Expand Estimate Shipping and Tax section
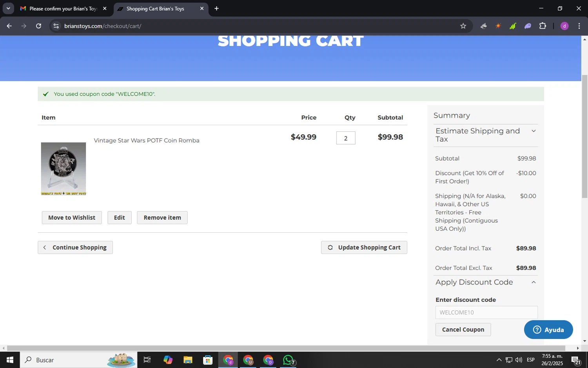This screenshot has width=588, height=368. tap(486, 135)
